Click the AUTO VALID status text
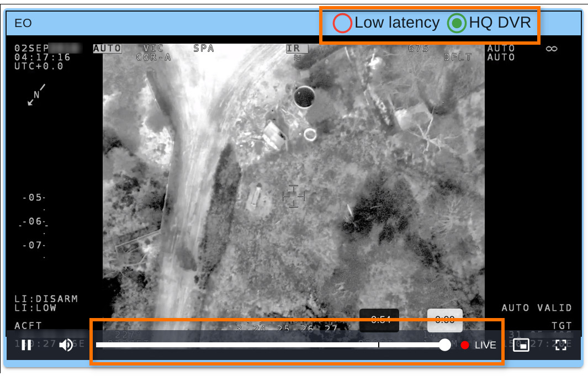The image size is (588, 376). (536, 308)
